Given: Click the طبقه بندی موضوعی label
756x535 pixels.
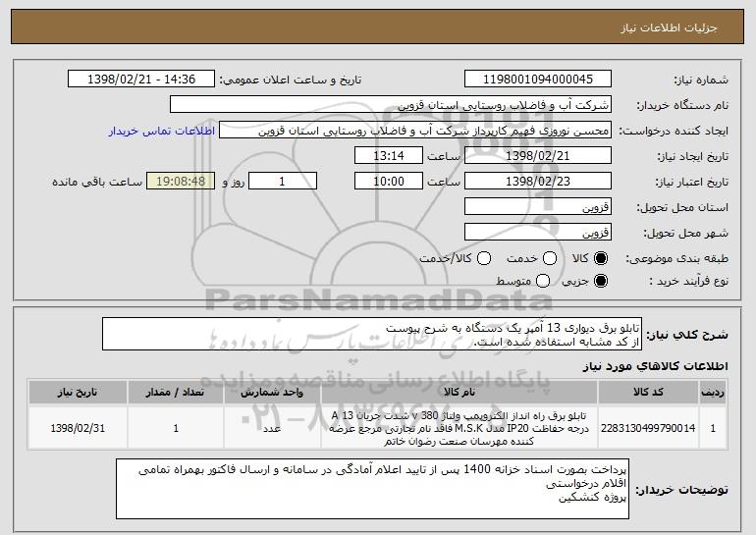Looking at the screenshot, I should click(x=676, y=259).
